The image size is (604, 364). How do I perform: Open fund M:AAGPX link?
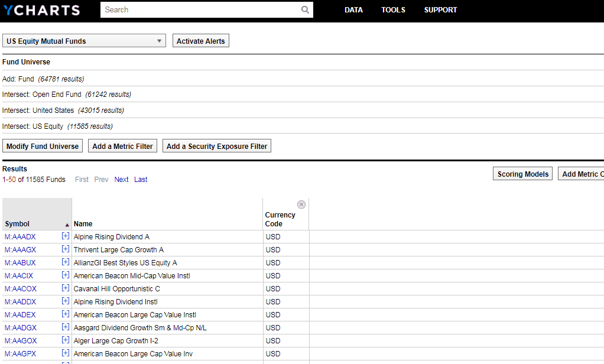click(20, 353)
